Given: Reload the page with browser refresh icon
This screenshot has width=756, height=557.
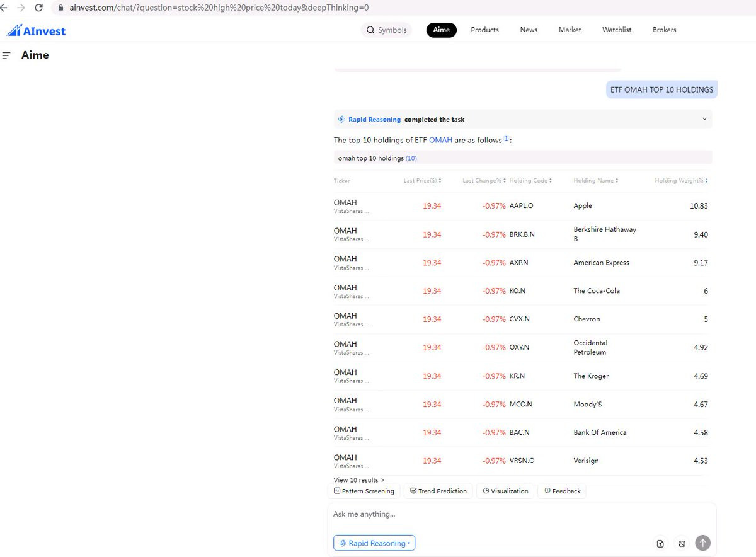Looking at the screenshot, I should coord(38,8).
